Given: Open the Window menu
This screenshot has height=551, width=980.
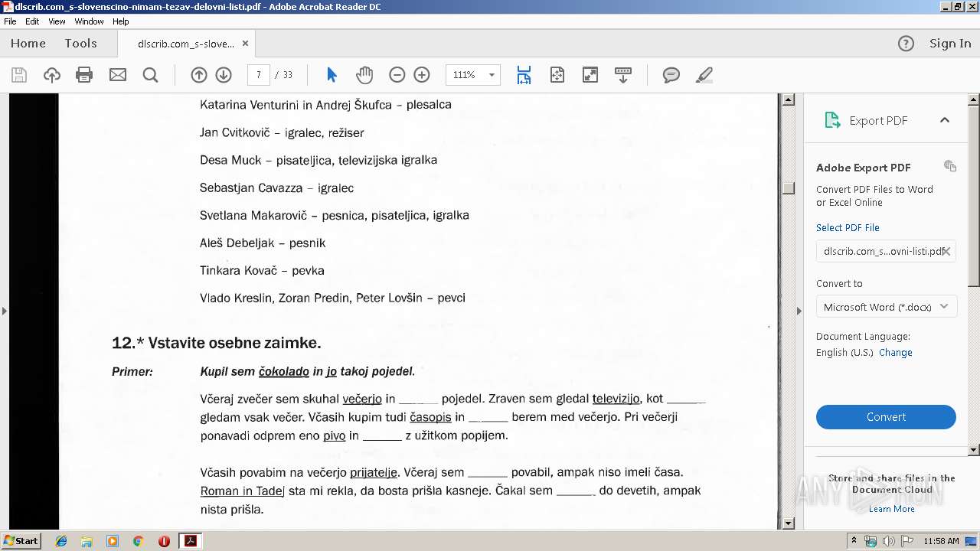Looking at the screenshot, I should coord(89,21).
